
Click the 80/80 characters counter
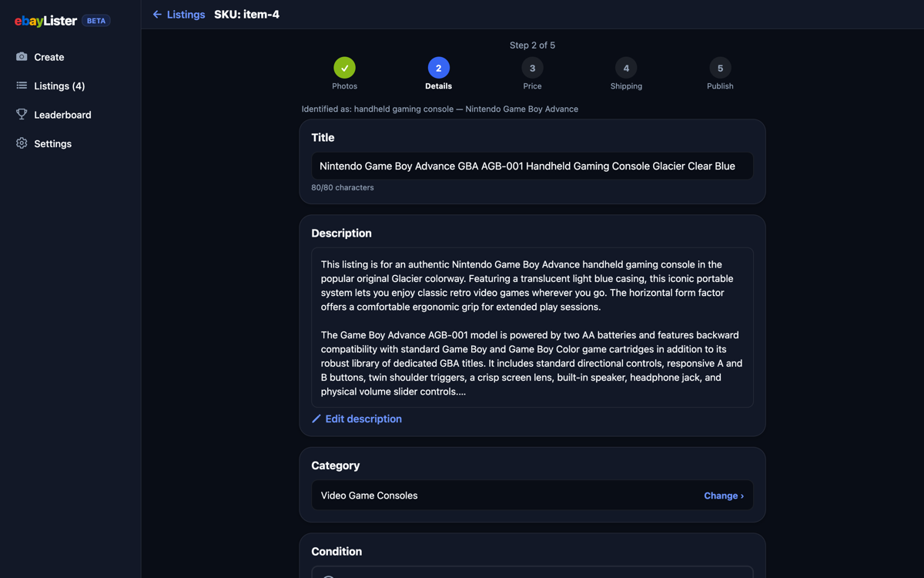pos(343,187)
